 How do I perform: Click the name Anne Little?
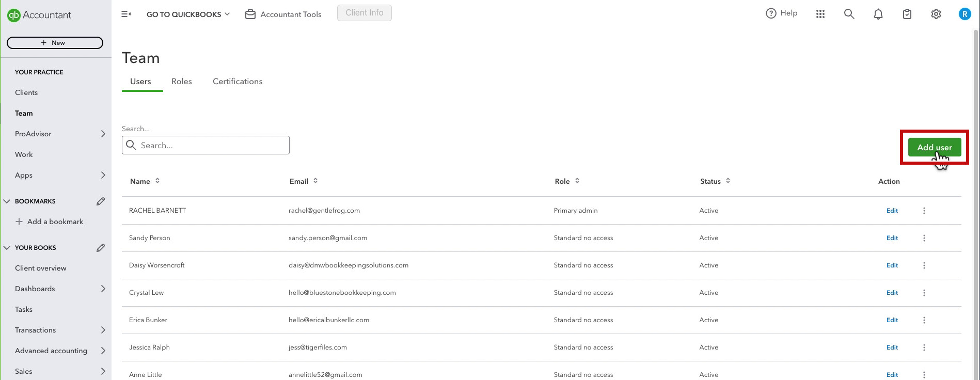[x=146, y=375]
